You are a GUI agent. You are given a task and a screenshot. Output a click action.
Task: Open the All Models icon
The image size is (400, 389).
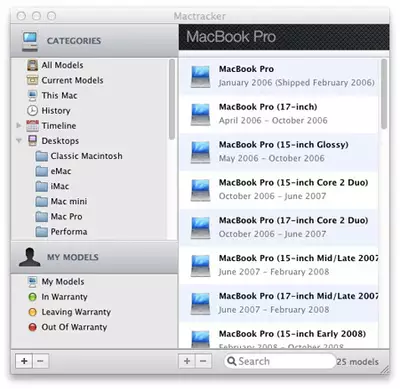click(32, 65)
